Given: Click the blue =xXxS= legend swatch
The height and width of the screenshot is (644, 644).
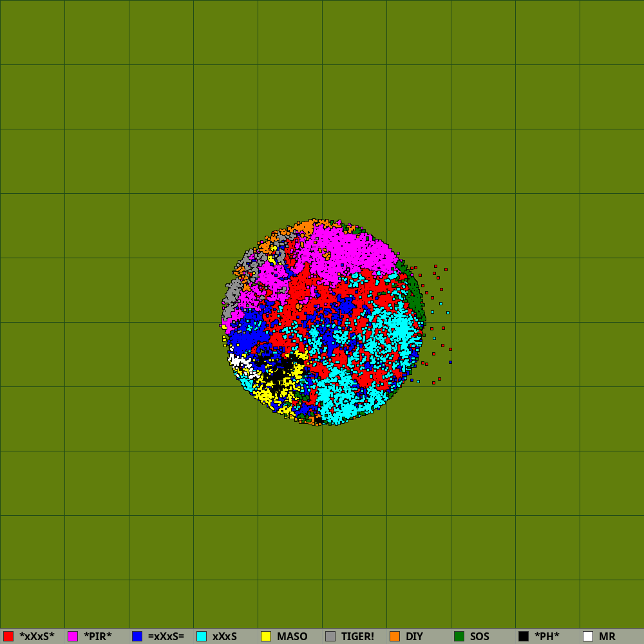Looking at the screenshot, I should click(x=137, y=636).
